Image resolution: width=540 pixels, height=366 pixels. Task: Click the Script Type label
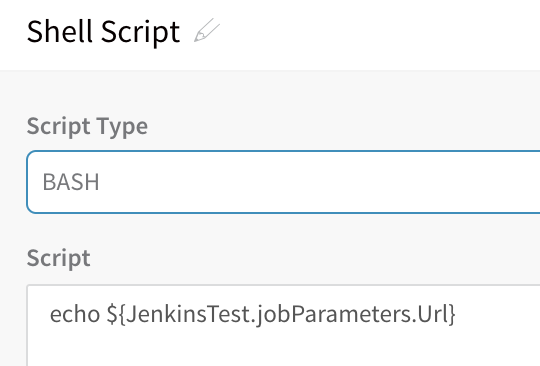87,127
